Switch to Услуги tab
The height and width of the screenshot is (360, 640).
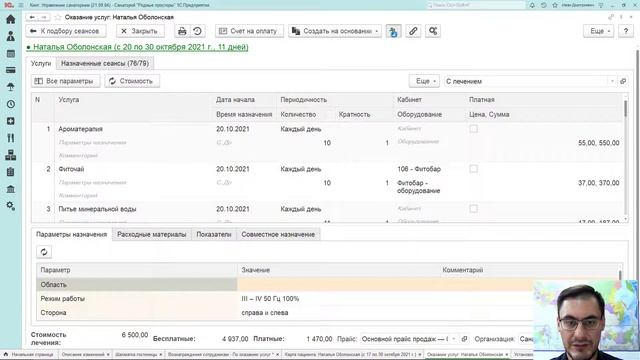[41, 63]
